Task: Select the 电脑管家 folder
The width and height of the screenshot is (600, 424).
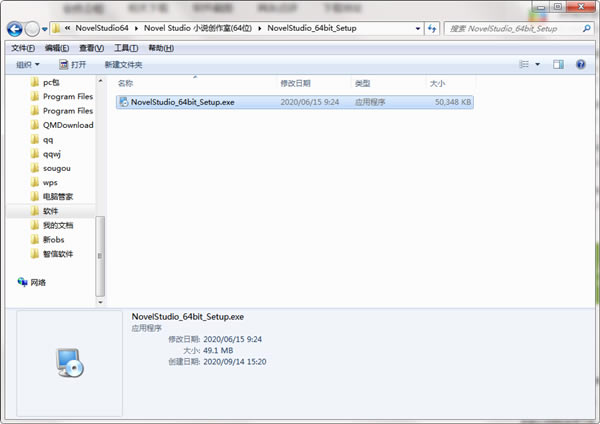Action: click(58, 197)
